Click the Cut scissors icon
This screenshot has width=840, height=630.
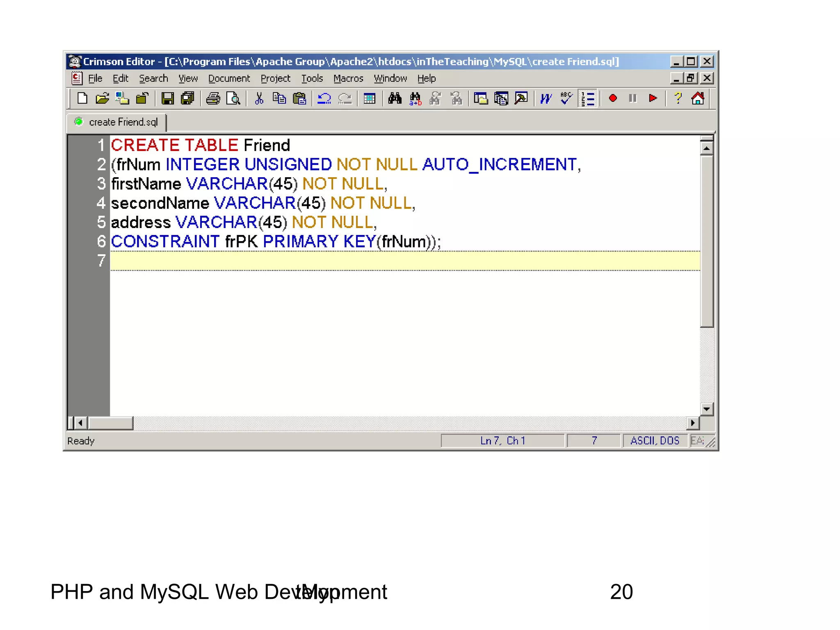(x=259, y=98)
